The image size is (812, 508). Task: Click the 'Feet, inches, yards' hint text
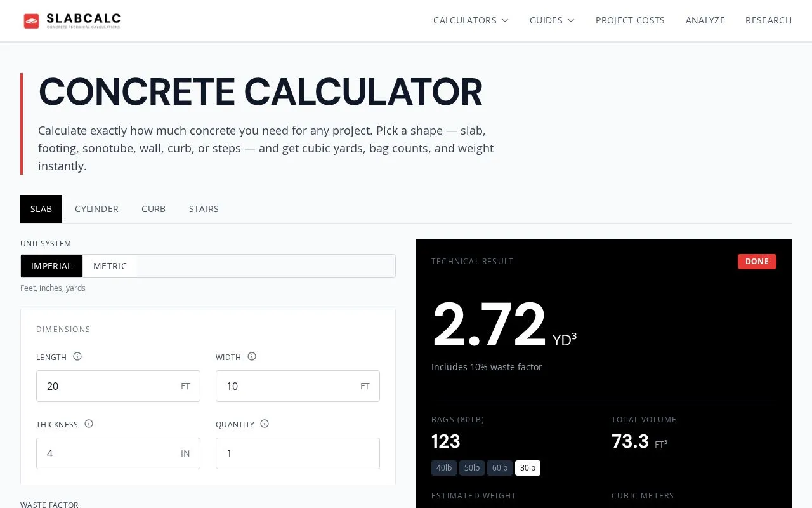[53, 288]
